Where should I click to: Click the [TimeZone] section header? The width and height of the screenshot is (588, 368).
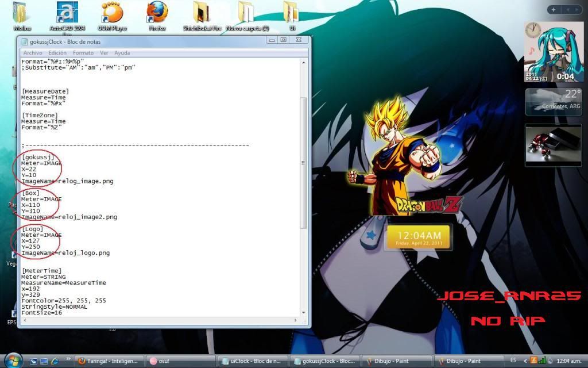pyautogui.click(x=40, y=115)
